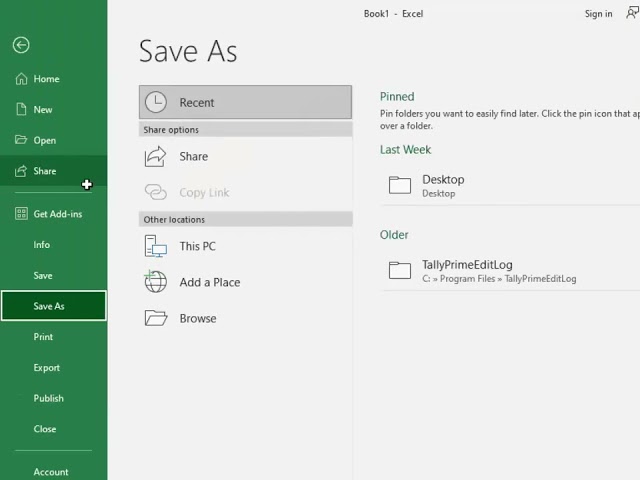640x480 pixels.
Task: Click the C: » Program Files » TallyPrimeEditLog path
Action: (499, 279)
